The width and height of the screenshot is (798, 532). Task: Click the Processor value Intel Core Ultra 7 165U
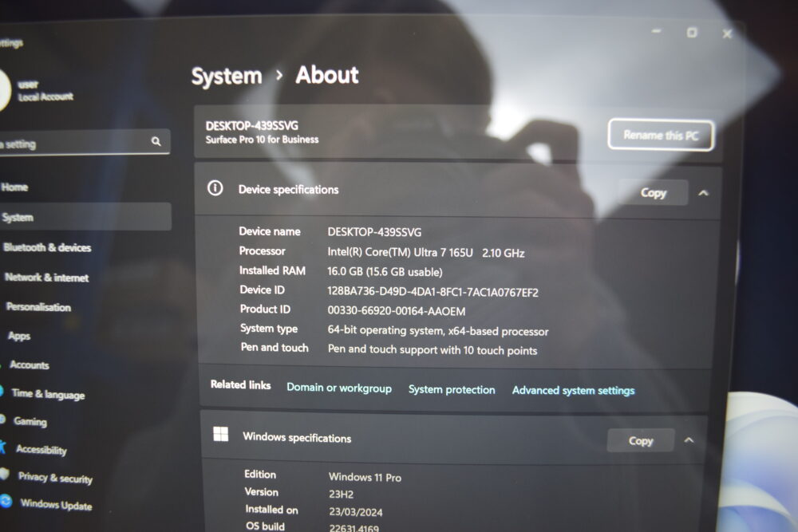click(x=426, y=253)
